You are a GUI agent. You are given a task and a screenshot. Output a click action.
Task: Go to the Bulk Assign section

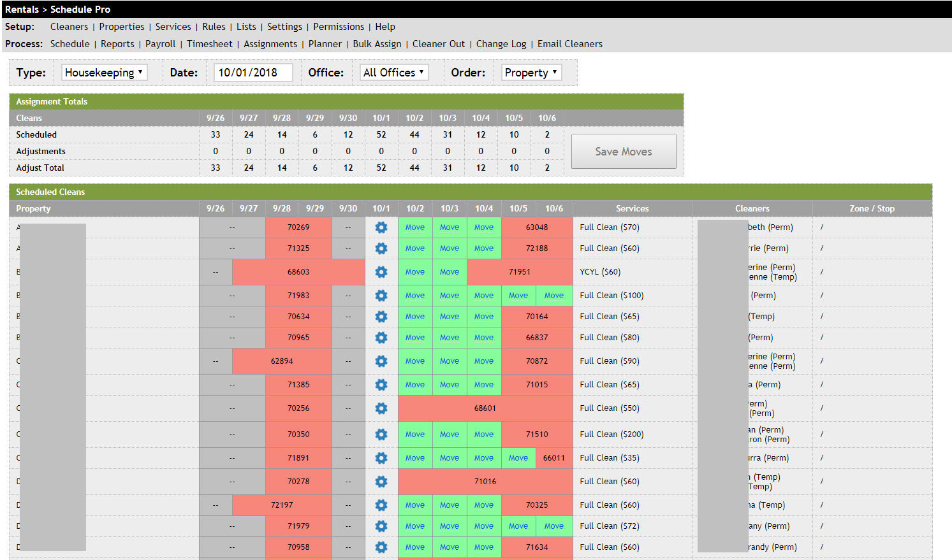(x=377, y=43)
